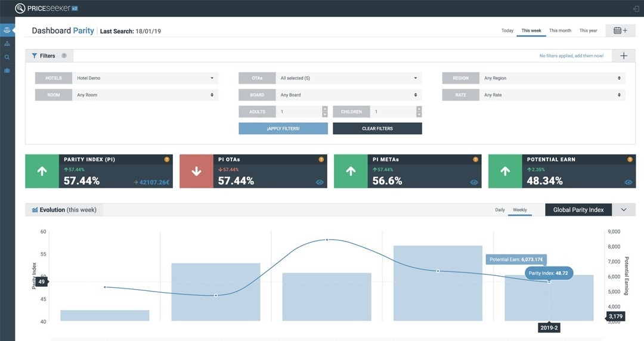Click the Adults number input field
The width and height of the screenshot is (644, 341).
click(x=299, y=111)
